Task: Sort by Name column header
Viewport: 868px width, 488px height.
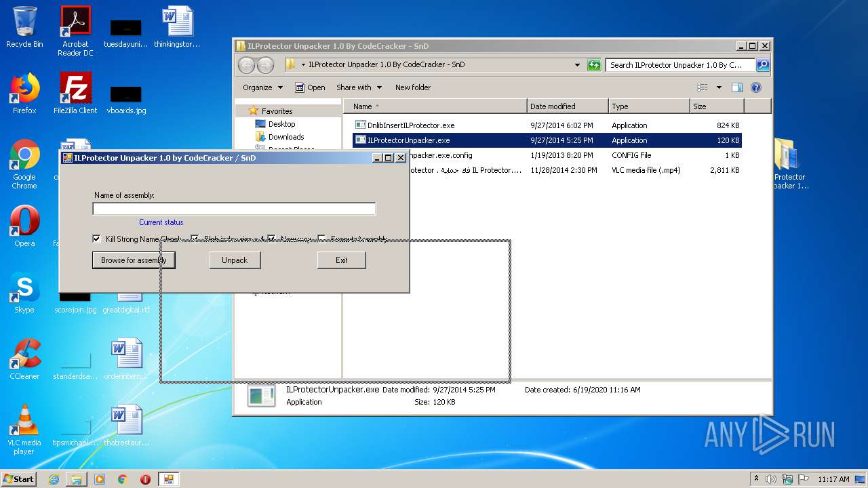Action: (435, 106)
